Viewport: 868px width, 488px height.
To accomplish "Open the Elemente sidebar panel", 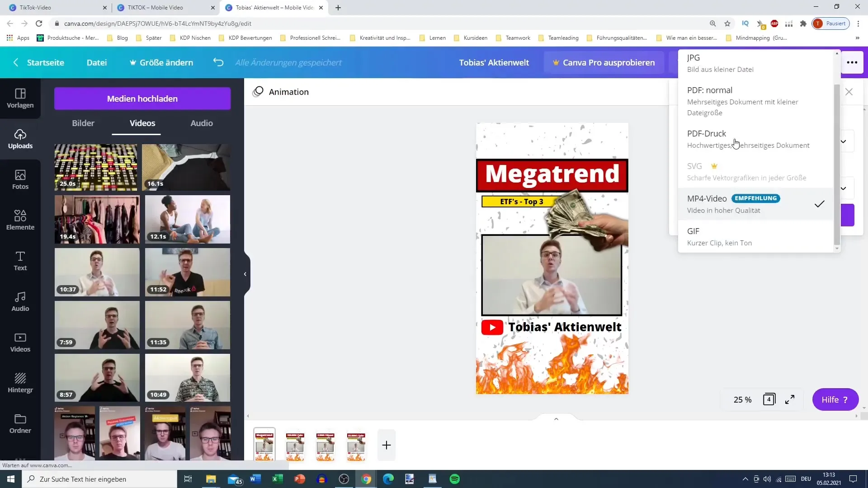I will 20,220.
